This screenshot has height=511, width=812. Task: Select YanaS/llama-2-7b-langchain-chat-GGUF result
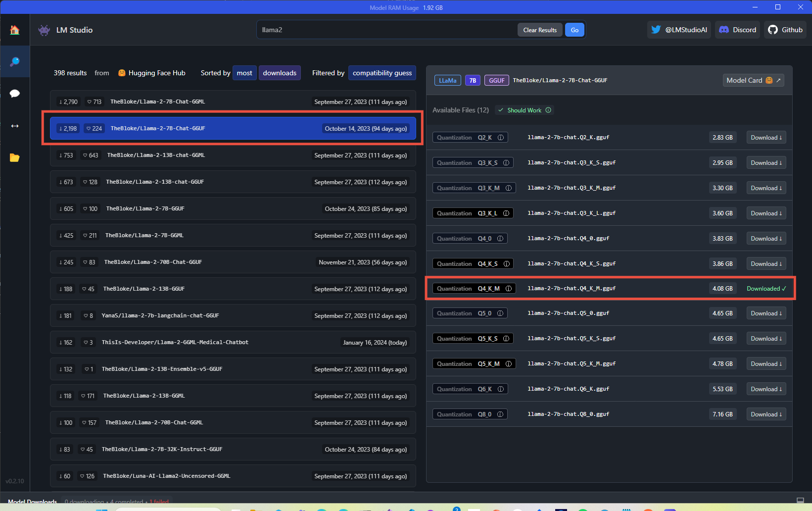[x=233, y=315]
